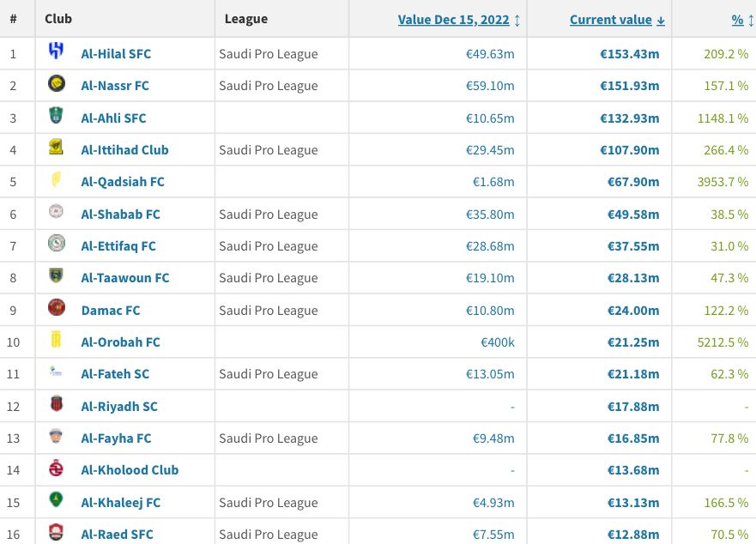756x544 pixels.
Task: Open Al-Ettifaq FC club link
Action: coord(118,246)
